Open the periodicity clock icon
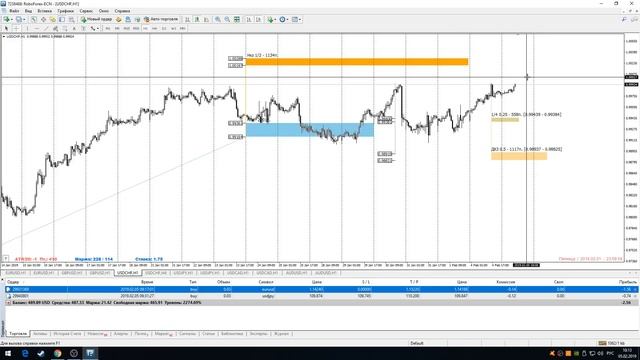The height and width of the screenshot is (360, 640). pos(282,20)
